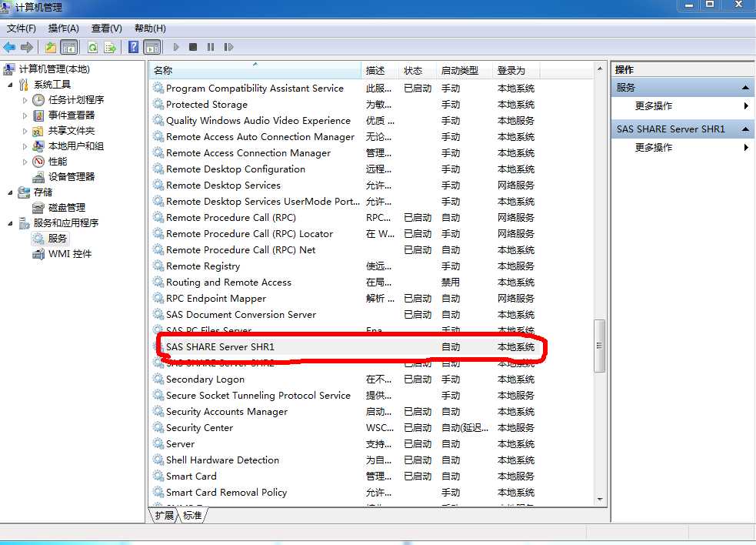Image resolution: width=756 pixels, height=545 pixels.
Task: Collapse the 服务和应用程序 tree node
Action: (x=10, y=223)
